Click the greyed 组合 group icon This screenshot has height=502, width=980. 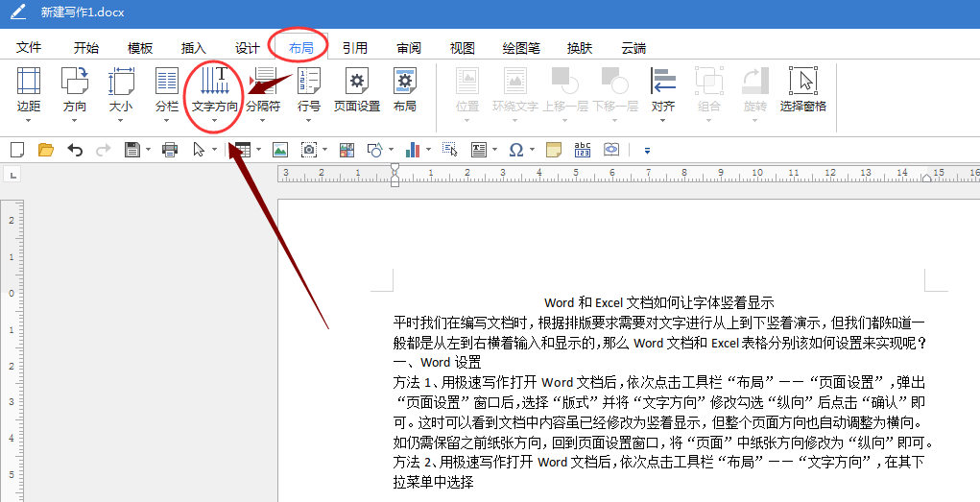708,81
